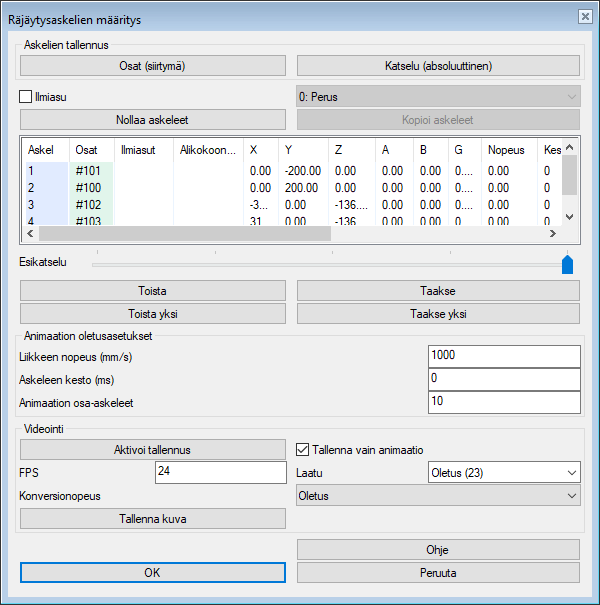Click Aktivoi tallennus to start recording

click(x=153, y=449)
